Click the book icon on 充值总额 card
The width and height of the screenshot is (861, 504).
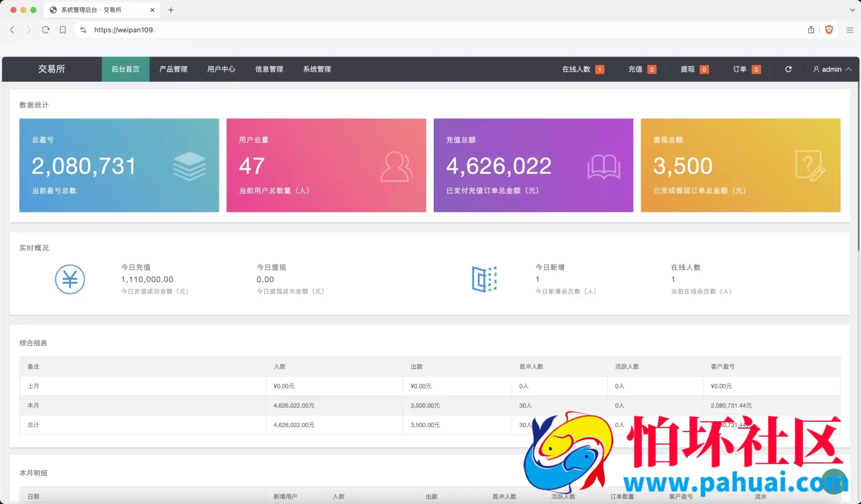604,167
